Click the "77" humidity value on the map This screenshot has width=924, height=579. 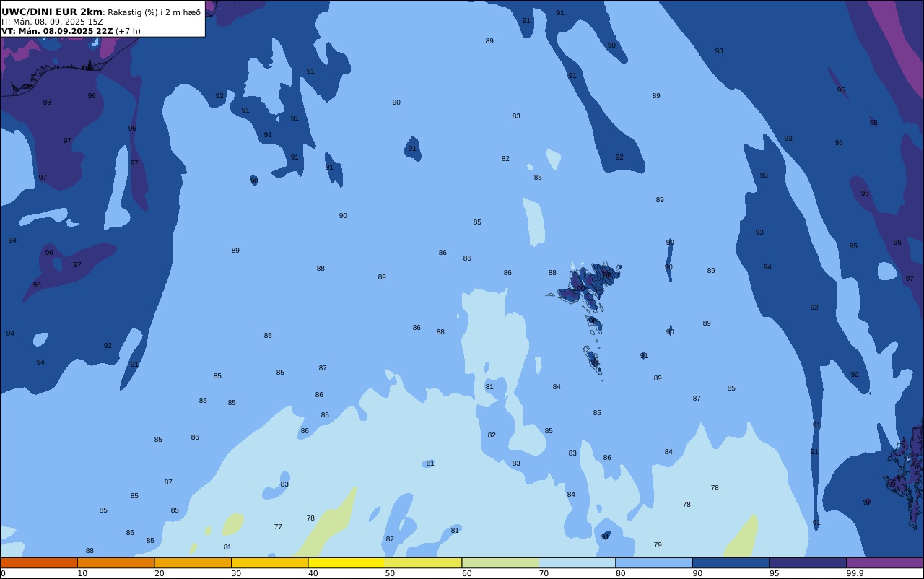[x=278, y=527]
